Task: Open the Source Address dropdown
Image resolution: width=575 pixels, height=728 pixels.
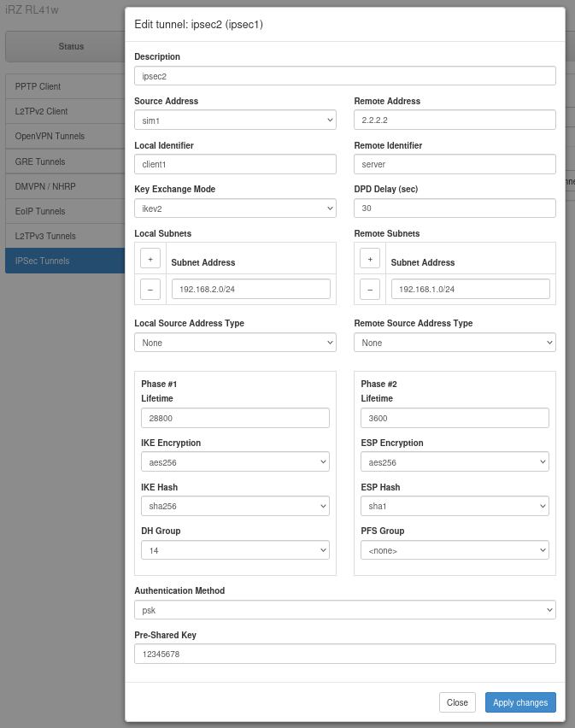Action: [x=235, y=120]
